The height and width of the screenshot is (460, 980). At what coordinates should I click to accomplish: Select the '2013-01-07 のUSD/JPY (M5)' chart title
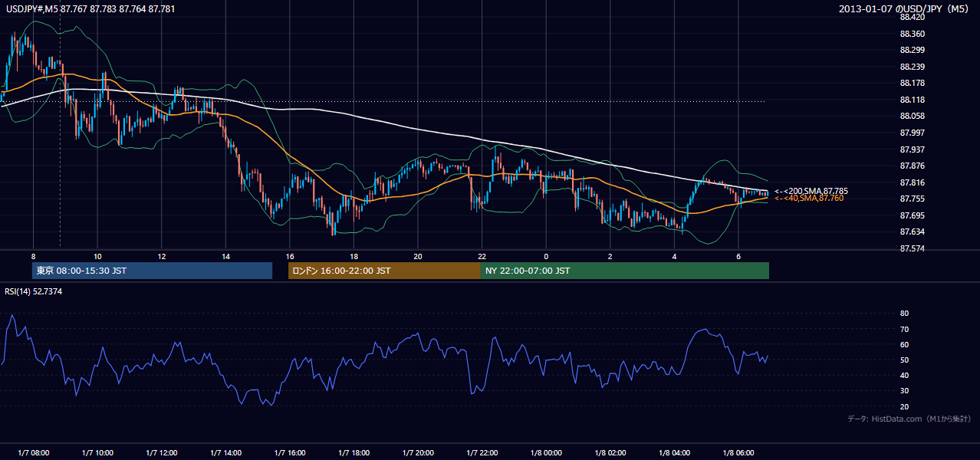click(x=905, y=8)
